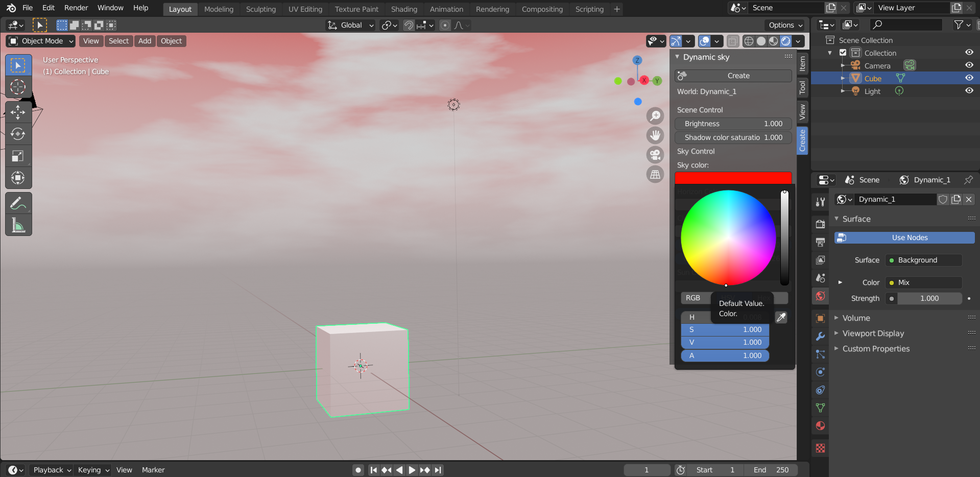Select the Measure tool
This screenshot has height=477, width=980.
click(18, 225)
